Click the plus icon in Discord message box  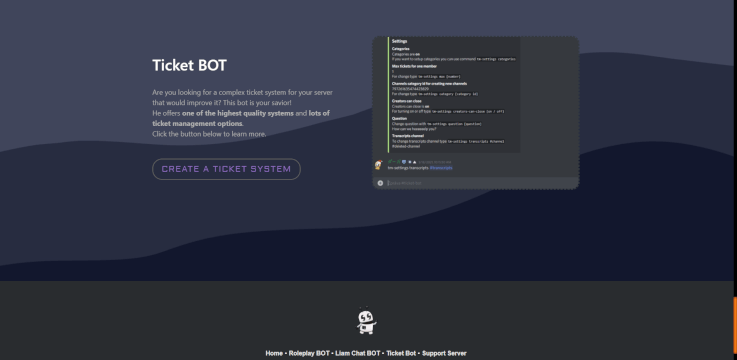(x=380, y=183)
